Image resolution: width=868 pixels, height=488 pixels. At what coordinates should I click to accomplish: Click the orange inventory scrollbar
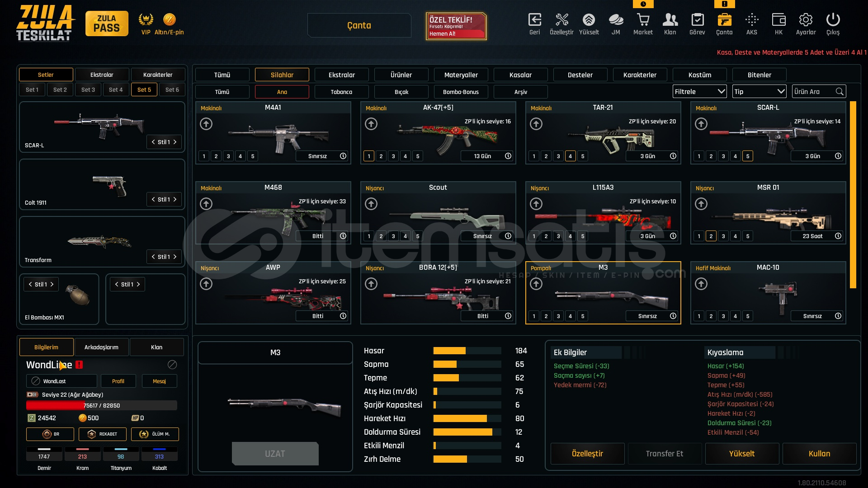pyautogui.click(x=853, y=194)
